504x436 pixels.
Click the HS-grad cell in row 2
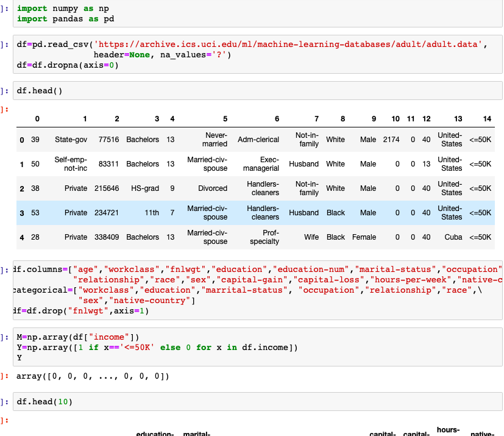tap(145, 188)
